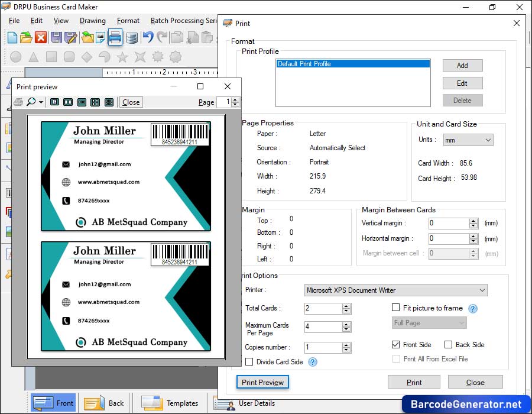Open the Format menu

tap(128, 20)
